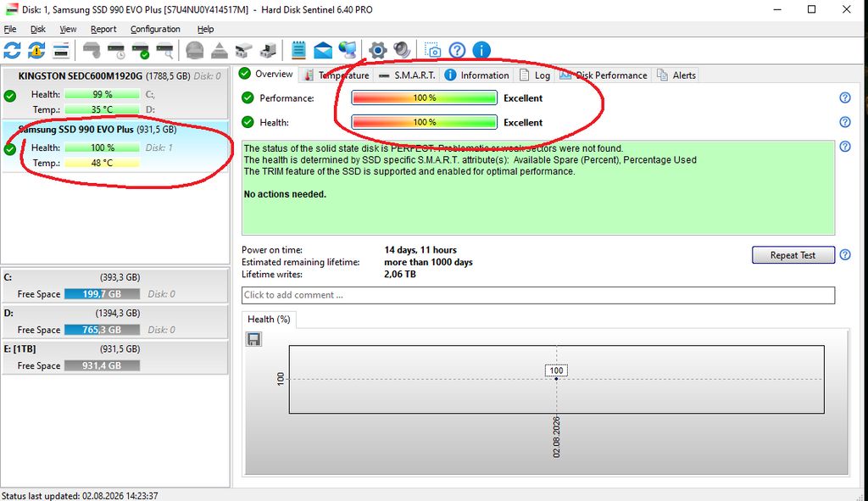Viewport: 868px width, 501px height.
Task: Click the disk with clock toolbar icon
Action: coord(116,50)
